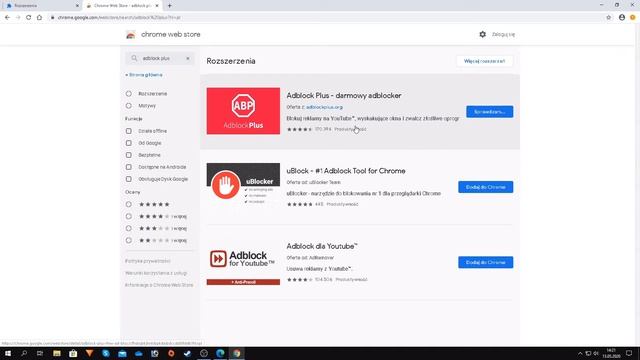Go to the browser home page
This screenshot has width=640, height=360.
[39, 18]
